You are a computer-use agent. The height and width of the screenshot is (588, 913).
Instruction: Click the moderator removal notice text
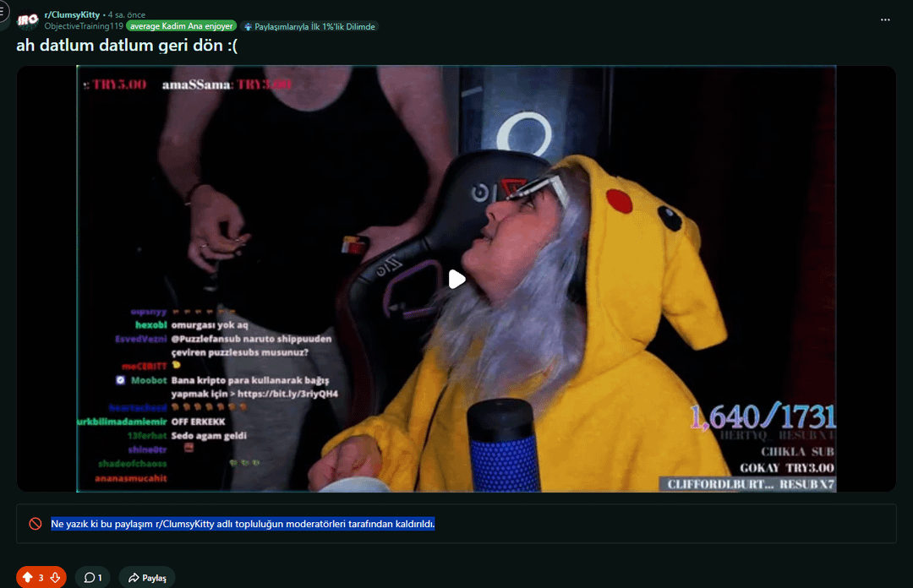click(x=243, y=524)
